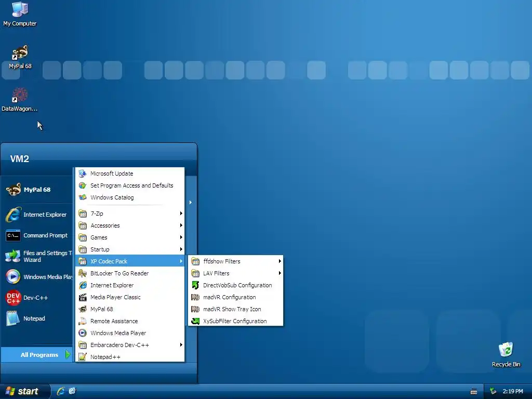Click the Notepad++ icon in All Programs
This screenshot has height=399, width=532.
pyautogui.click(x=83, y=357)
